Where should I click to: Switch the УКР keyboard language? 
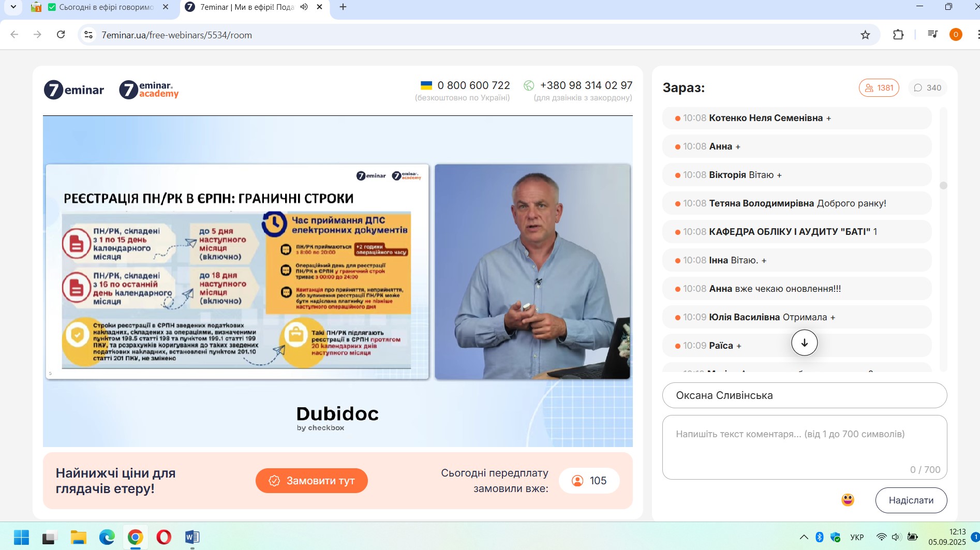(857, 537)
